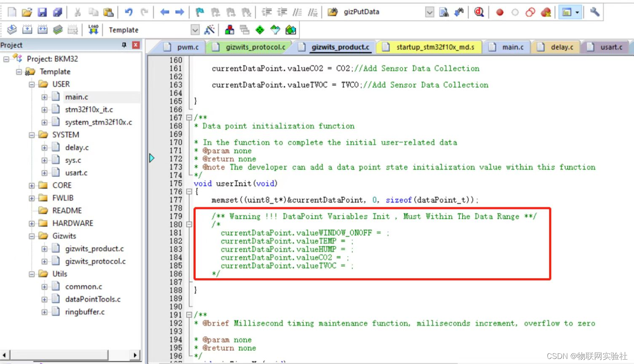Kill all breakpoints icon

pyautogui.click(x=546, y=12)
